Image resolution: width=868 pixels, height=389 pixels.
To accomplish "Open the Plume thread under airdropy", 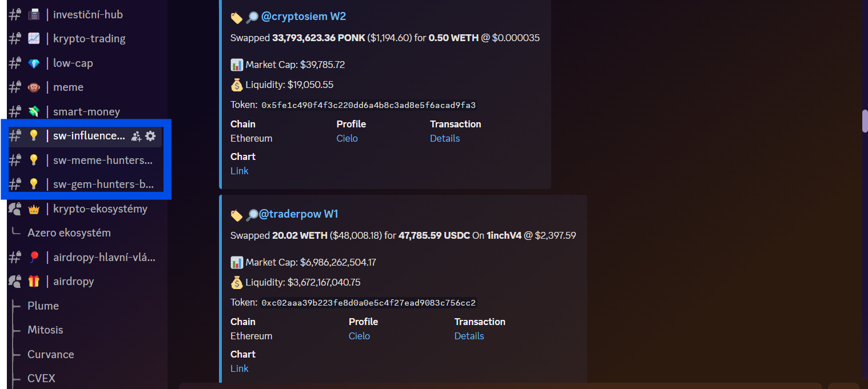I will pos(43,306).
